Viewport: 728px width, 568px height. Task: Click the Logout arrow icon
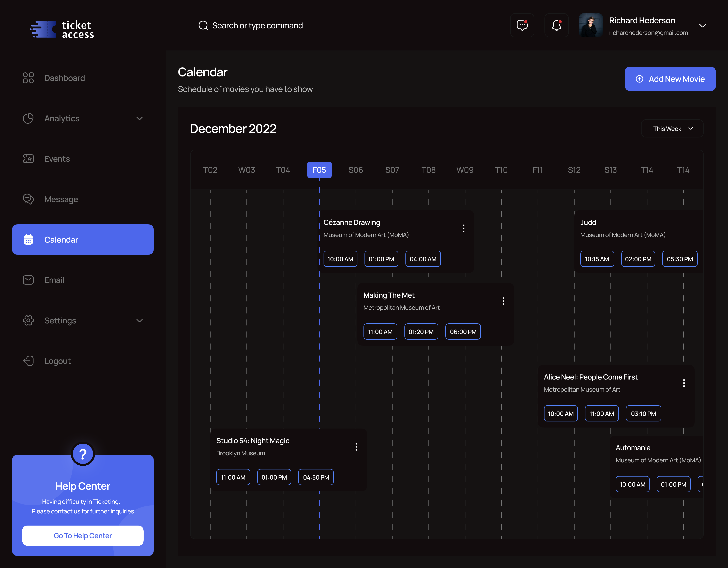pyautogui.click(x=28, y=361)
